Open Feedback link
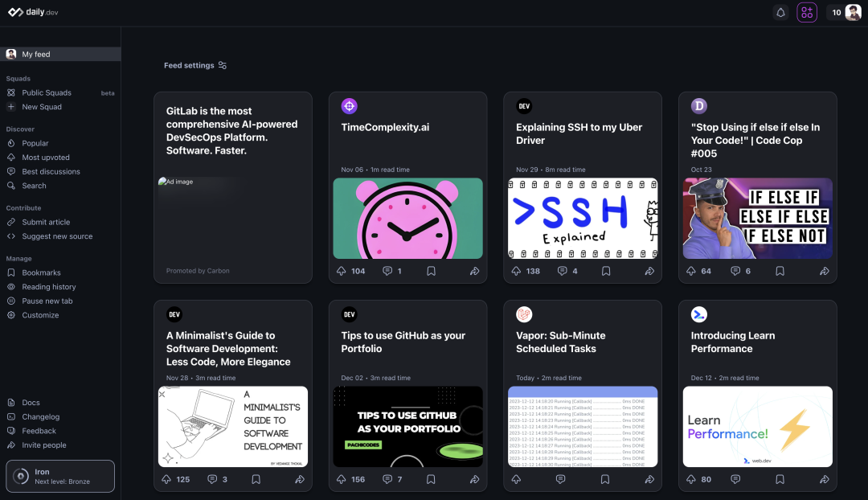Viewport: 868px width, 500px height. coord(60,431)
